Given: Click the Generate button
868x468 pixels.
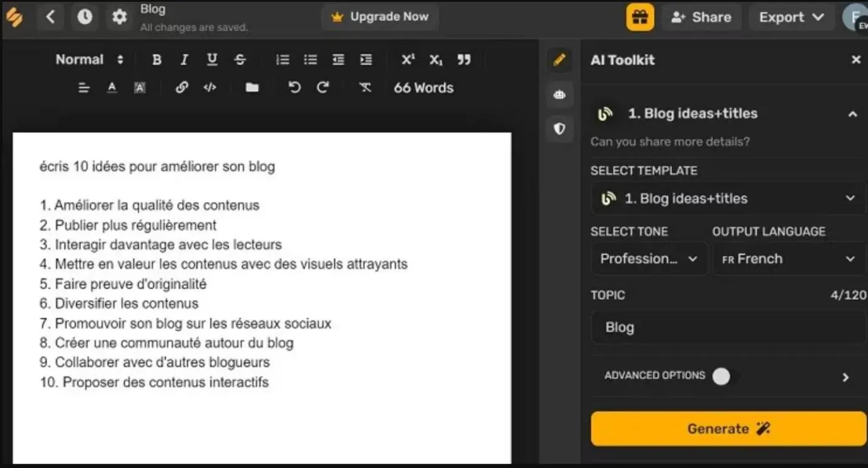Looking at the screenshot, I should click(x=726, y=428).
